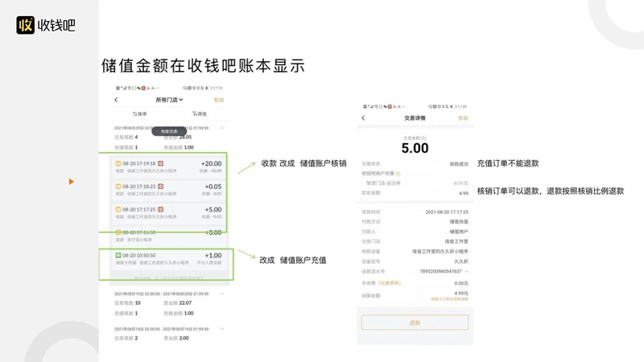Select the 手续费 0.00元 value
644x362 pixels.
(461, 283)
